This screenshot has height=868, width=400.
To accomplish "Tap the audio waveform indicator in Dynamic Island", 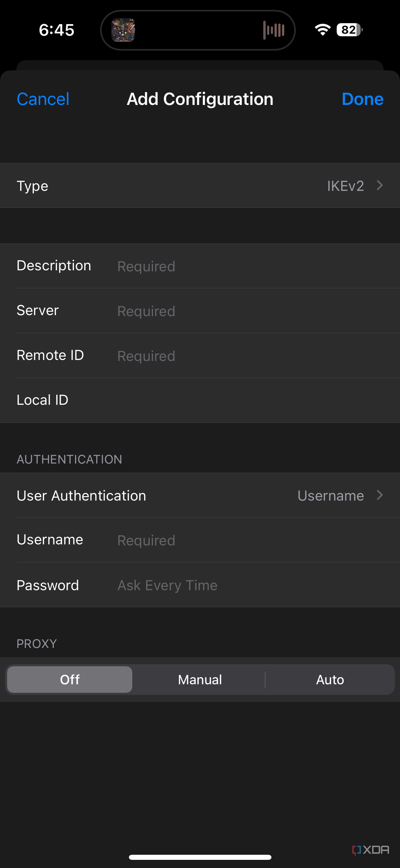I will pyautogui.click(x=274, y=30).
